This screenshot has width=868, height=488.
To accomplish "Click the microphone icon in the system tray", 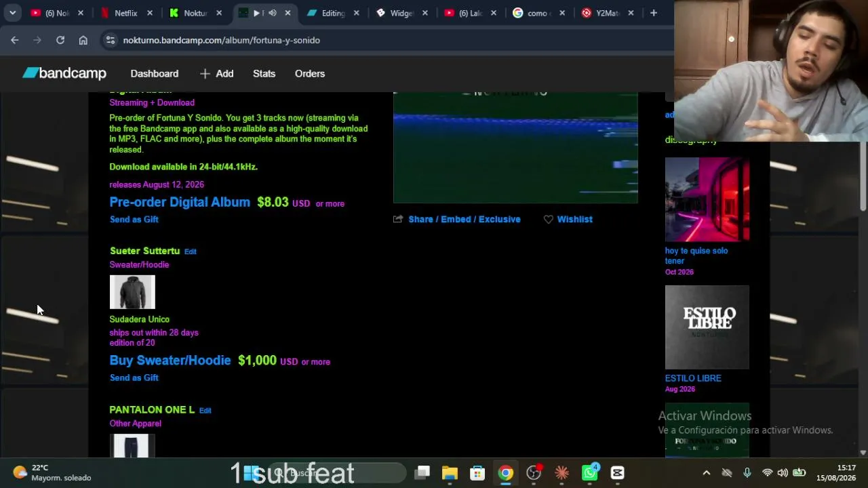I will pyautogui.click(x=747, y=472).
